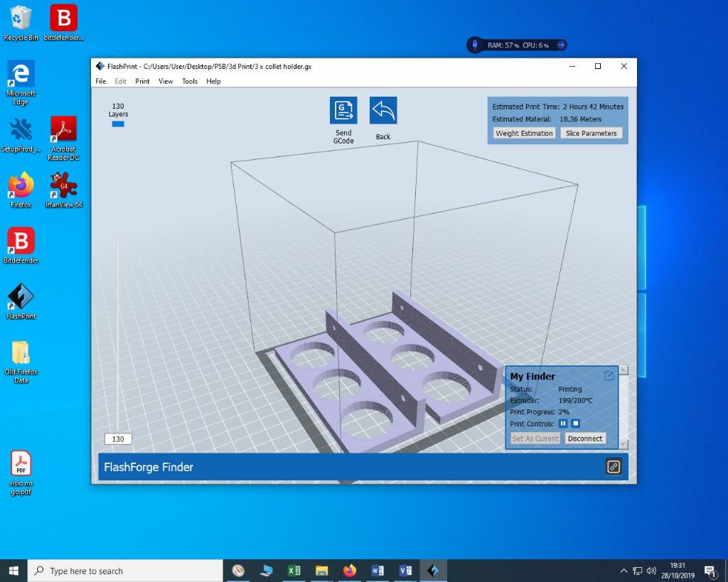This screenshot has width=728, height=582.
Task: Click the Recycle Bin desktop icon
Action: click(x=21, y=23)
